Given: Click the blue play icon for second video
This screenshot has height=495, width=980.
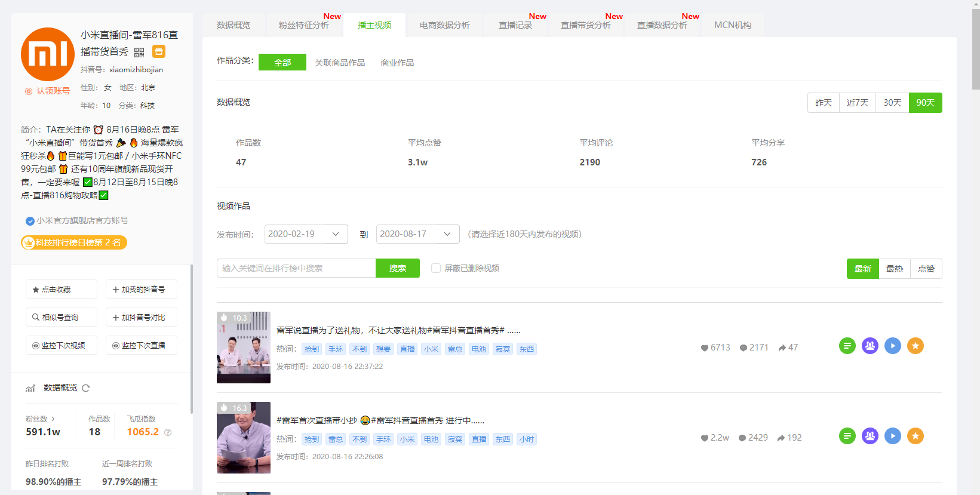Looking at the screenshot, I should coord(893,436).
